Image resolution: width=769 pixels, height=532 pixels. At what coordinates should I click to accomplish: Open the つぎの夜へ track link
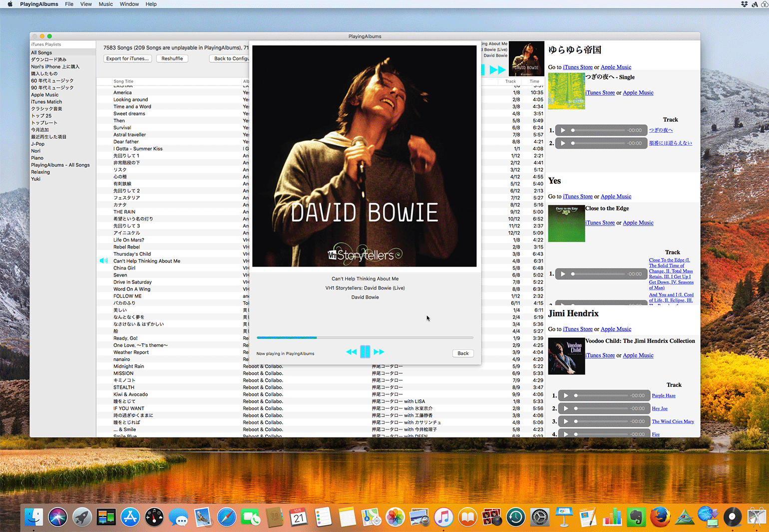click(x=661, y=130)
